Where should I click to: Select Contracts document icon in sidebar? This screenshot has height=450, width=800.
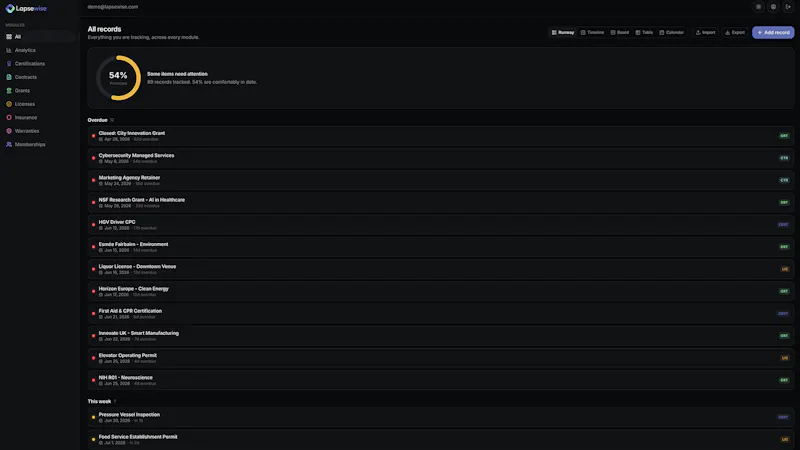9,77
